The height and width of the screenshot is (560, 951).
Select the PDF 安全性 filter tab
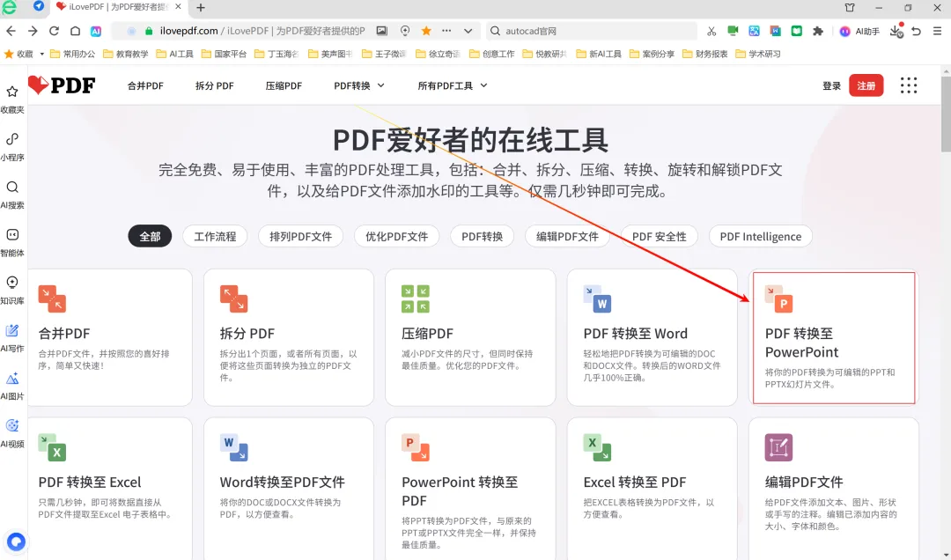pyautogui.click(x=660, y=237)
